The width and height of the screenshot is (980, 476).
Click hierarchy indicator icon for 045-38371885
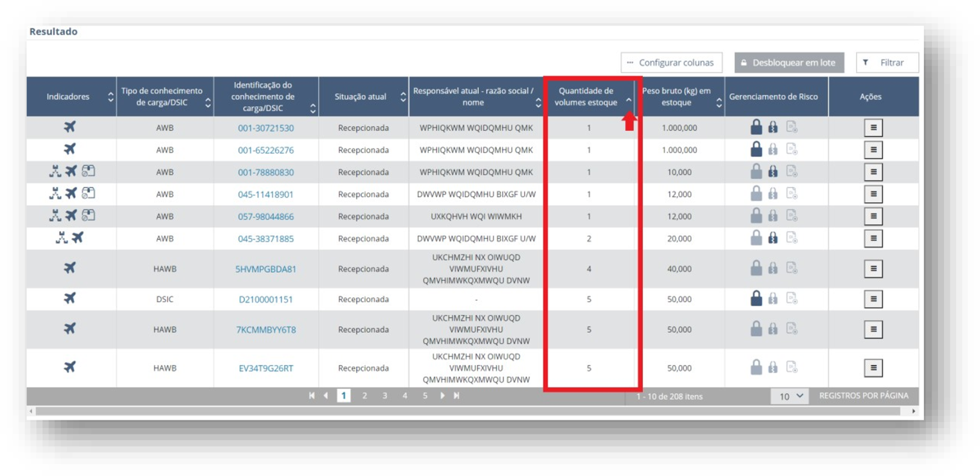click(x=62, y=237)
